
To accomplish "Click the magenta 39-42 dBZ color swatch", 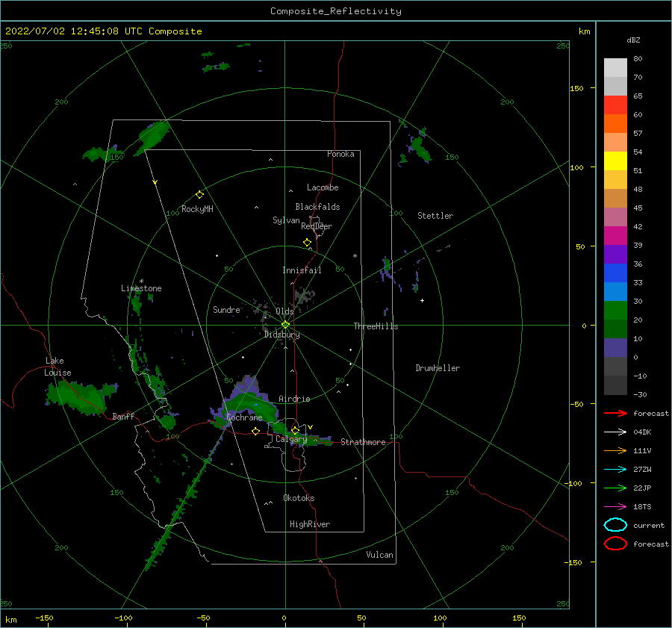I will pos(615,236).
